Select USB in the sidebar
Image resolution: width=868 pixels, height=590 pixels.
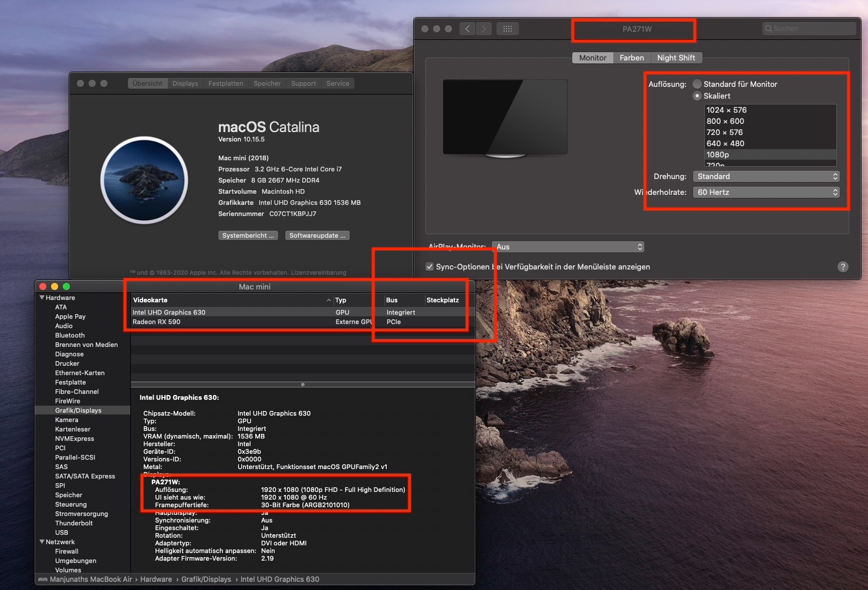tap(62, 532)
